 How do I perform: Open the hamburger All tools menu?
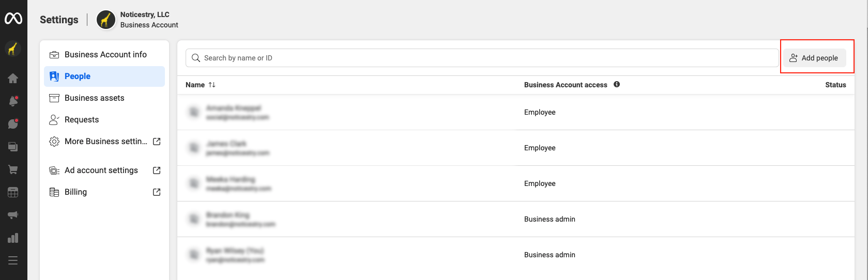[x=13, y=260]
